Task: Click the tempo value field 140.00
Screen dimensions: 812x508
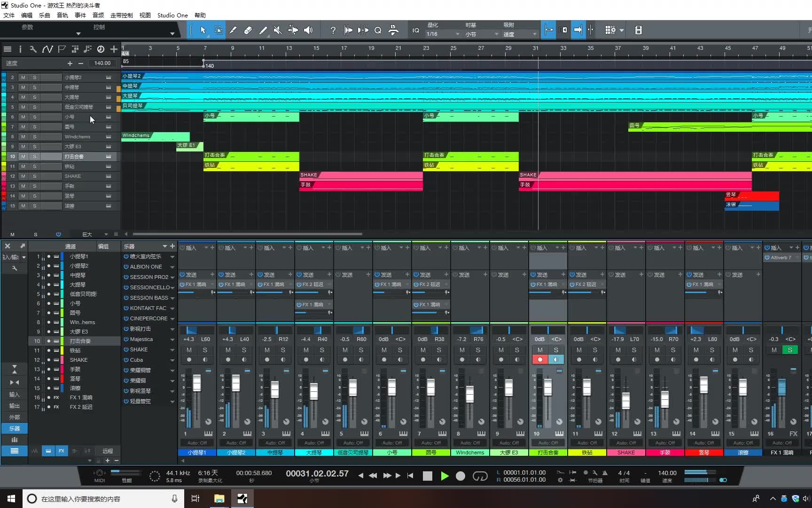Action: pos(102,63)
